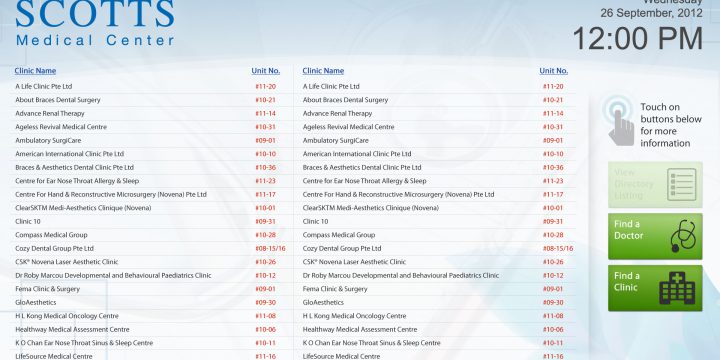Viewport: 720px width, 360px height.
Task: Click unit '#11-17' in the right list
Action: 553,195
